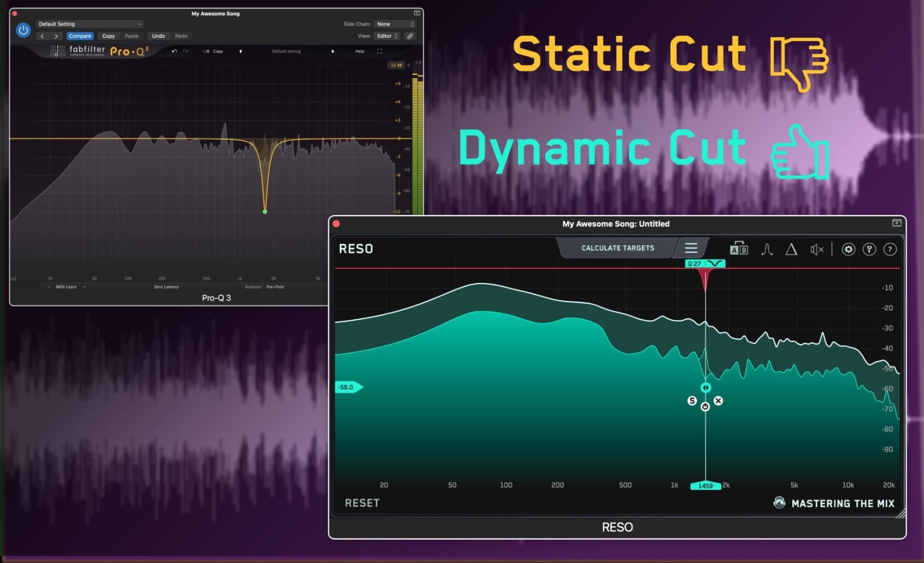Open the Default Setting preset dropdown in Pro-Q 3

click(x=90, y=24)
